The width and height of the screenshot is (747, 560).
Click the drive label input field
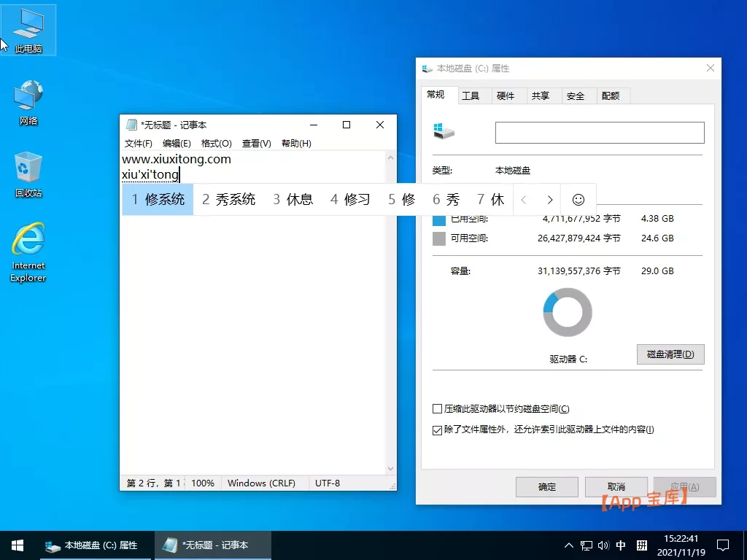coord(599,132)
